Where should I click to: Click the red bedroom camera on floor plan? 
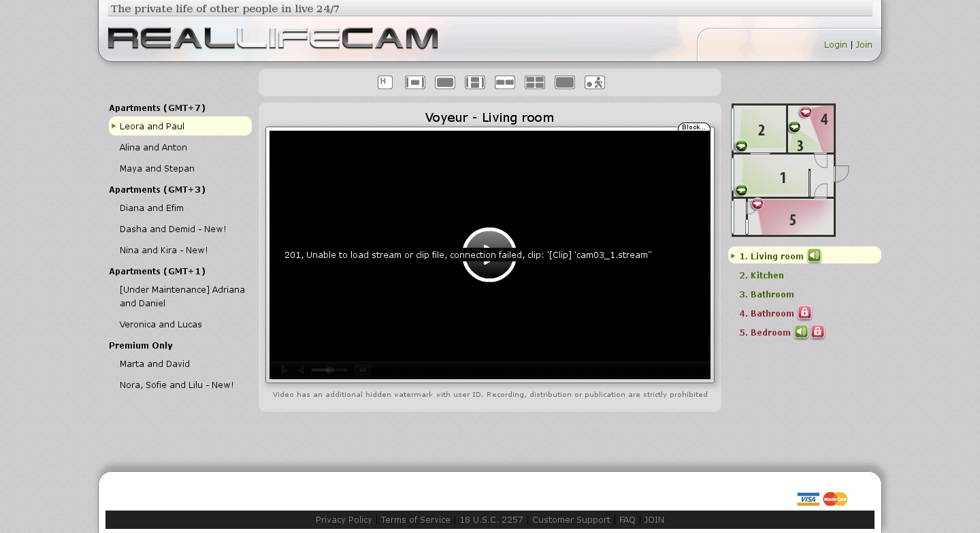[x=757, y=204]
